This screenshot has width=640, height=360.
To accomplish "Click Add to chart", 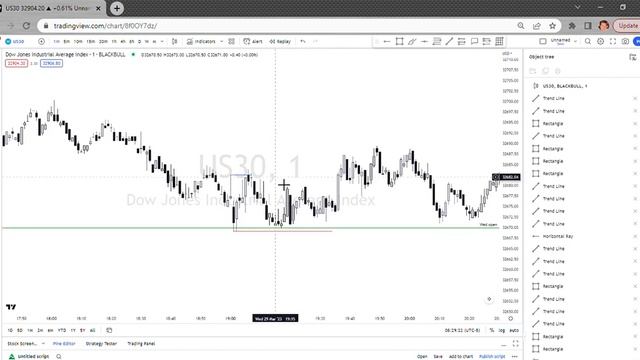I will 461,356.
